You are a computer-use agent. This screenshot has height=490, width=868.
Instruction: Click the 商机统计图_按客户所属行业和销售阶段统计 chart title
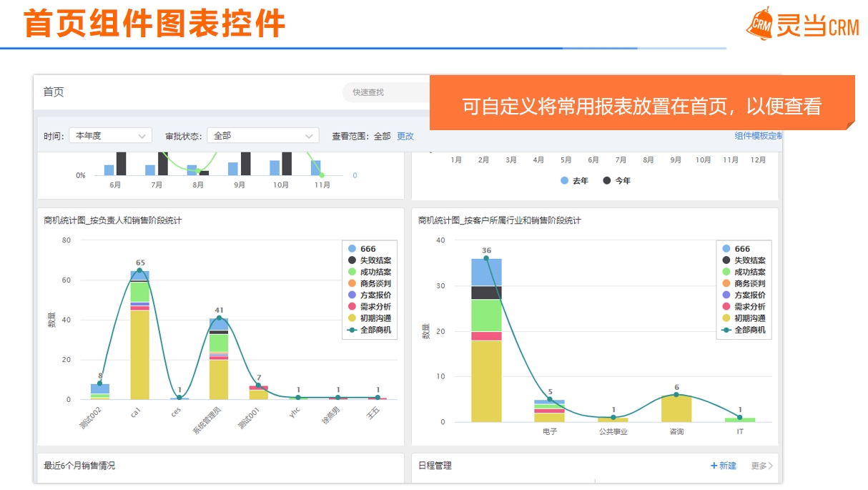click(x=500, y=220)
